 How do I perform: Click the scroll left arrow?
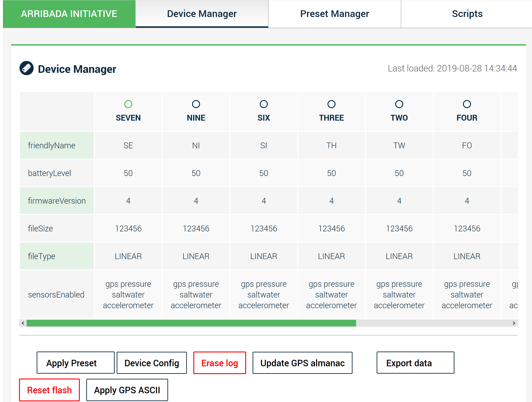tap(23, 323)
